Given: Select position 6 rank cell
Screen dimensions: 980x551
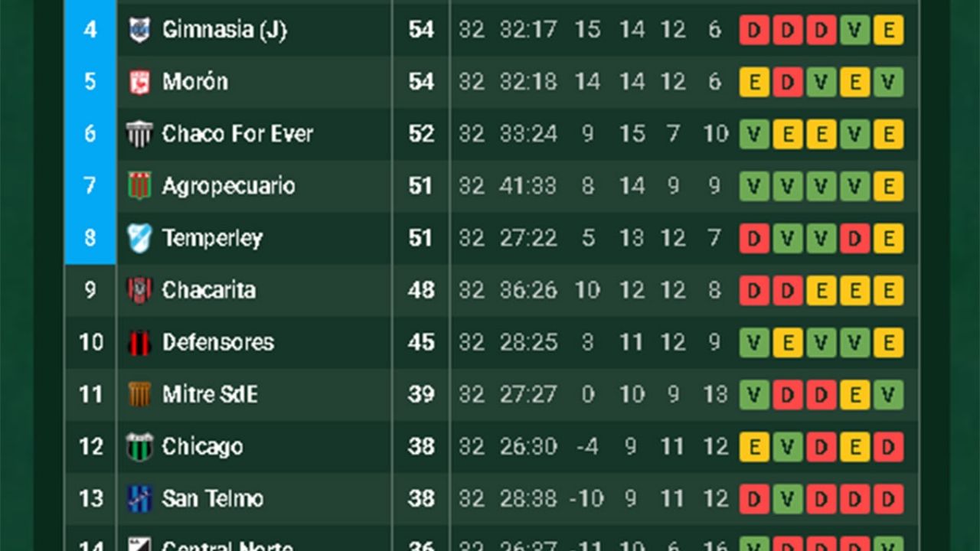Looking at the screenshot, I should pyautogui.click(x=90, y=134).
